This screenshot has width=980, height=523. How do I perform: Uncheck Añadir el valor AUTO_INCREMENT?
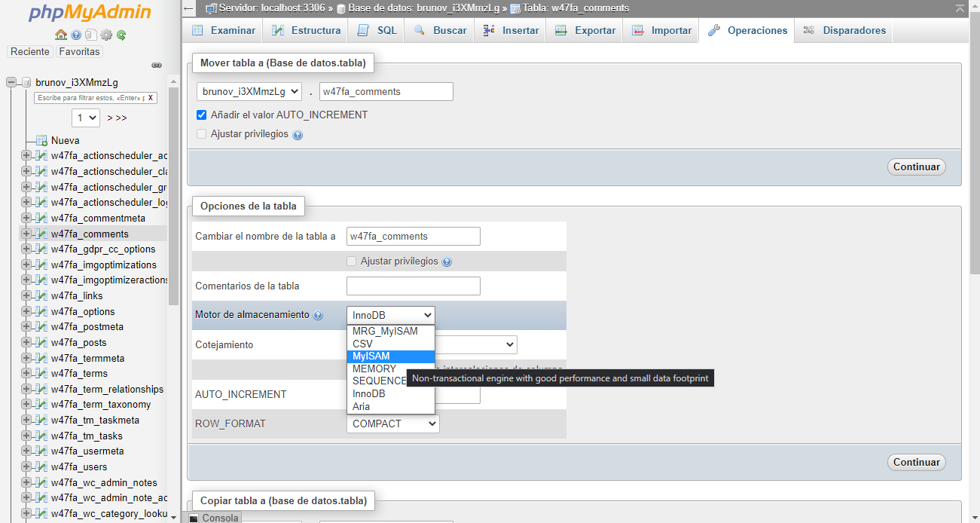(x=201, y=115)
